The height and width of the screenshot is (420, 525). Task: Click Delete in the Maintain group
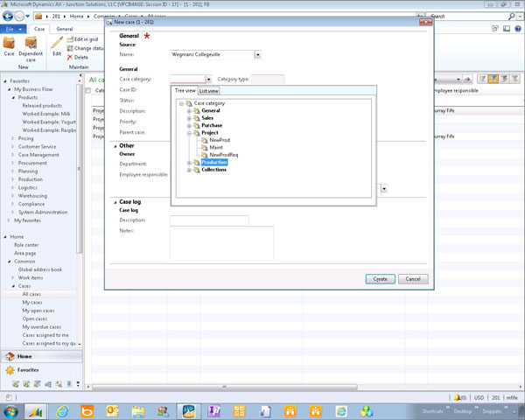(78, 57)
